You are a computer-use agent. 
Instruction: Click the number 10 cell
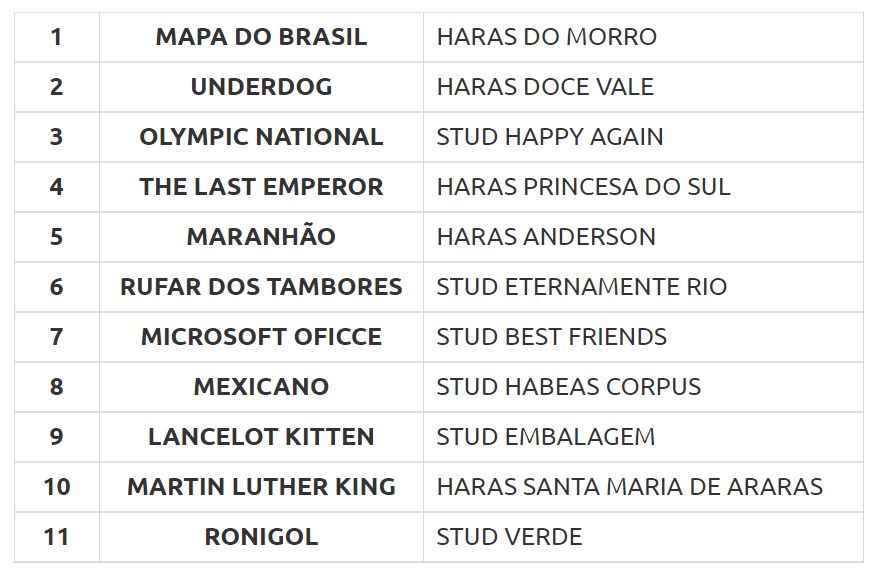(x=57, y=486)
